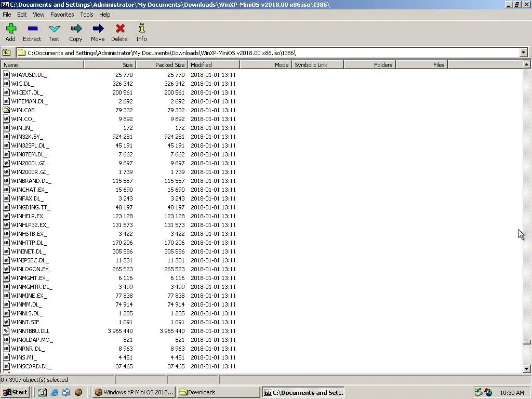
Task: Open the Favorites menu
Action: (x=62, y=15)
